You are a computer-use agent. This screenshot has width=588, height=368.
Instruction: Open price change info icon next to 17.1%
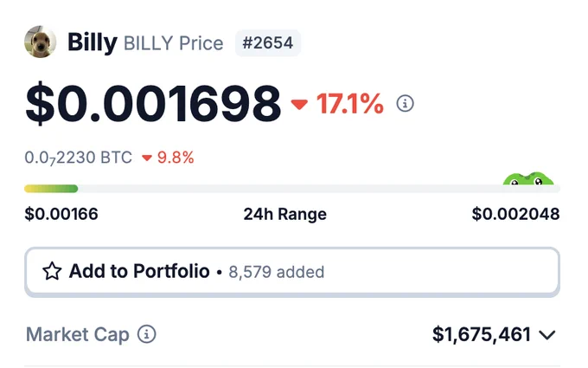(405, 103)
